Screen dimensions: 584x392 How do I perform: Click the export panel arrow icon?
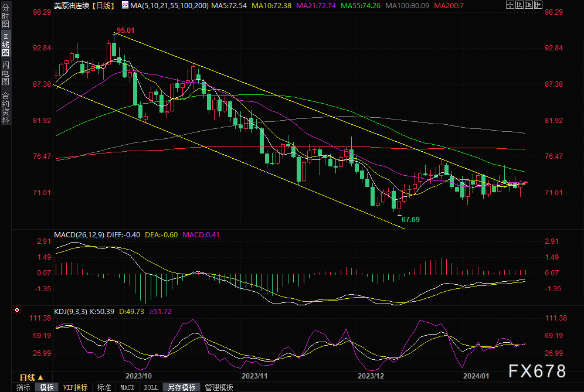(x=538, y=5)
